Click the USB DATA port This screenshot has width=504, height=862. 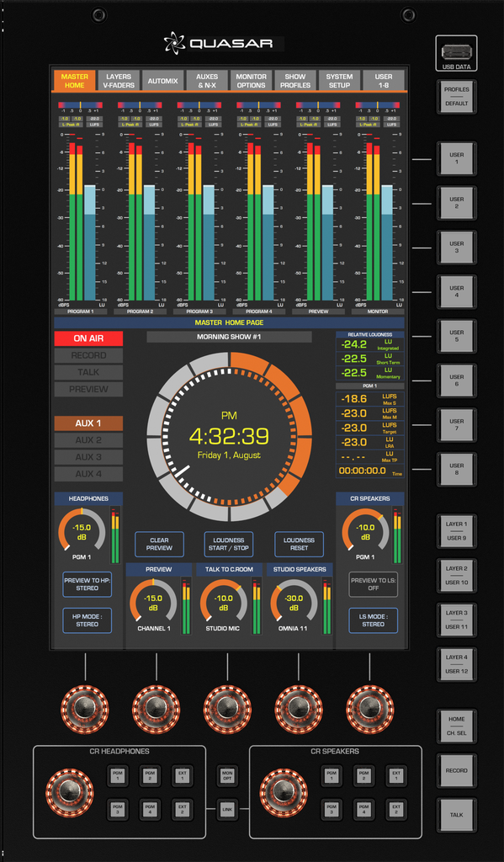pos(456,53)
